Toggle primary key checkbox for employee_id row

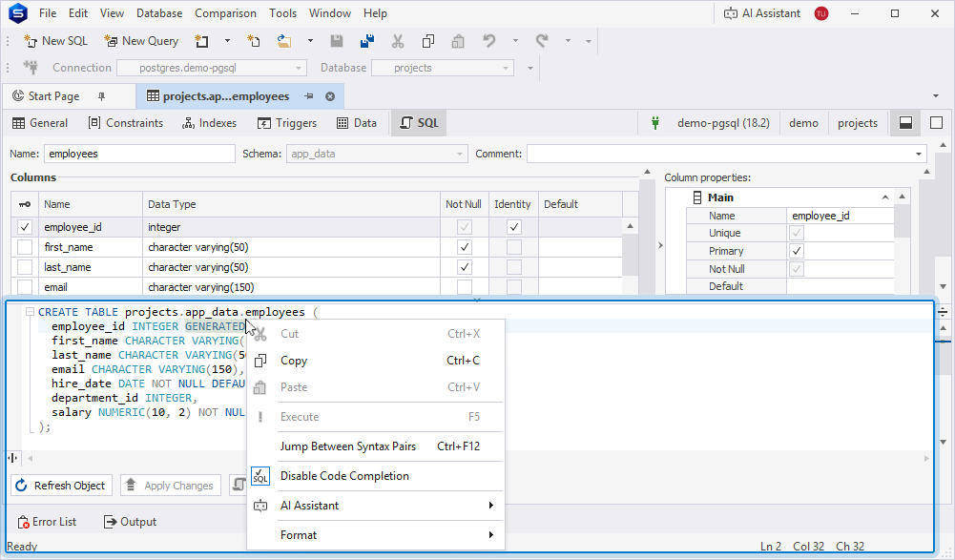(25, 227)
